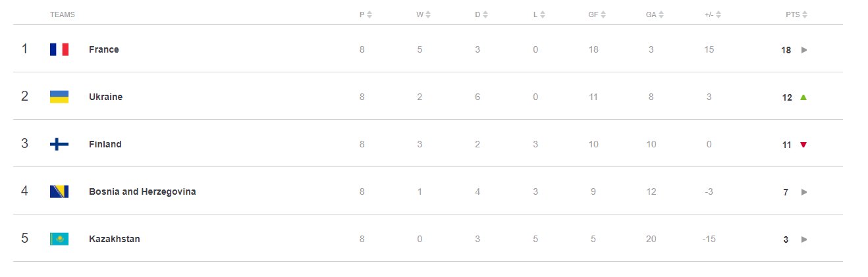868x277 pixels.
Task: Click the Bosnia and Herzegovina flag icon
Action: (59, 191)
